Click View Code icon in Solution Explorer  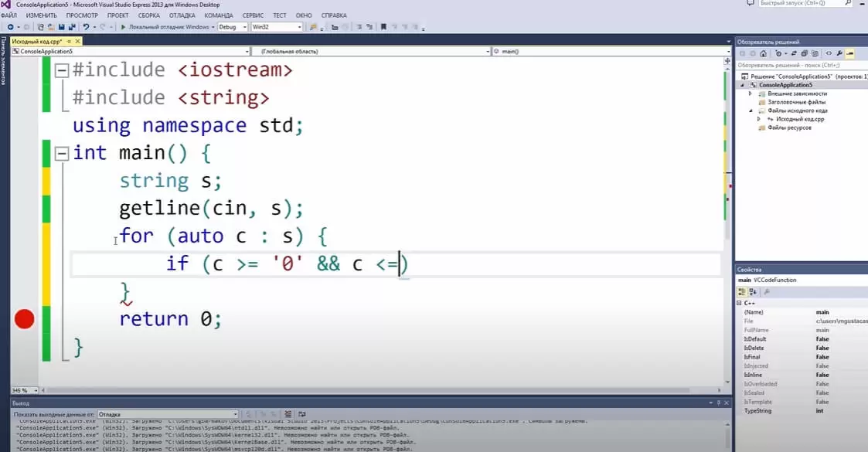[829, 53]
